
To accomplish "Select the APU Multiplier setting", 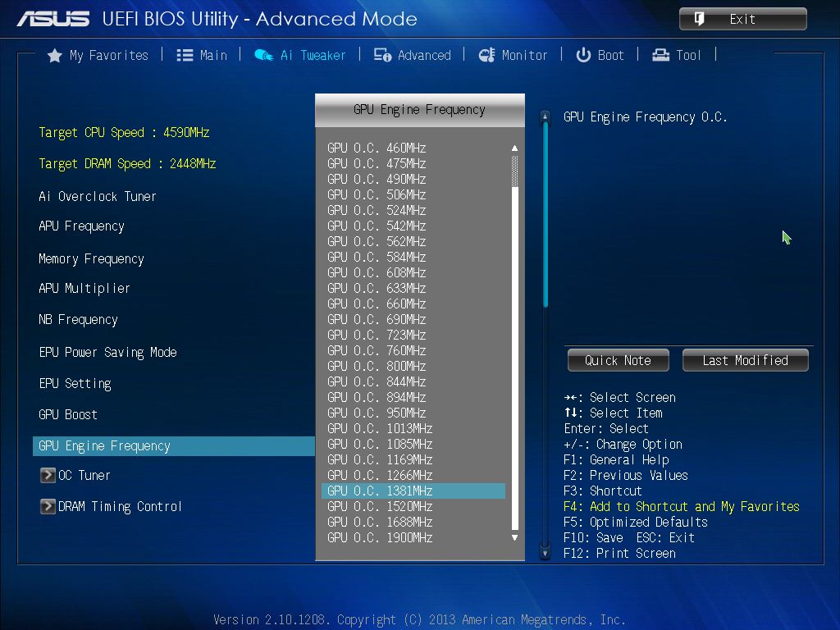I will pos(84,288).
